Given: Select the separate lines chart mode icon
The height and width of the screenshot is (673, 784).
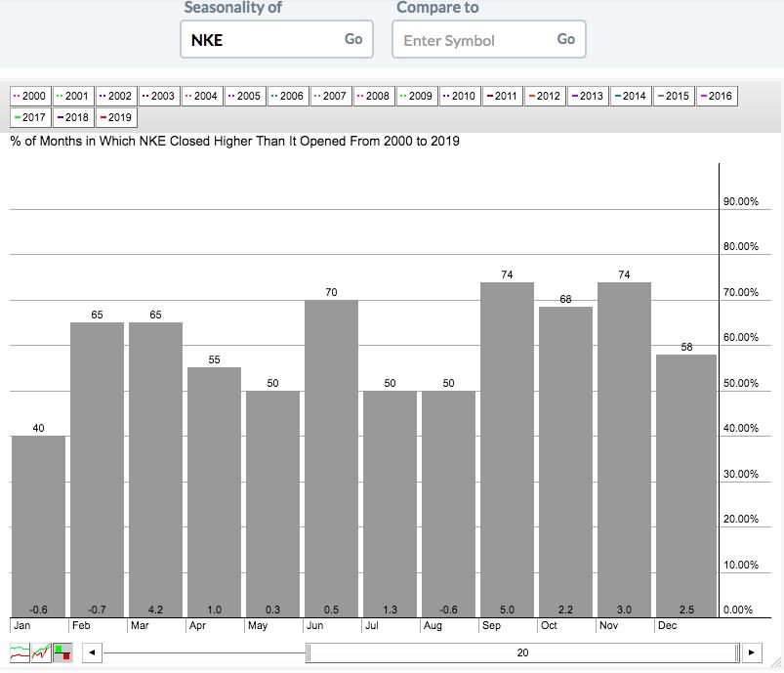Looking at the screenshot, I should [20, 652].
